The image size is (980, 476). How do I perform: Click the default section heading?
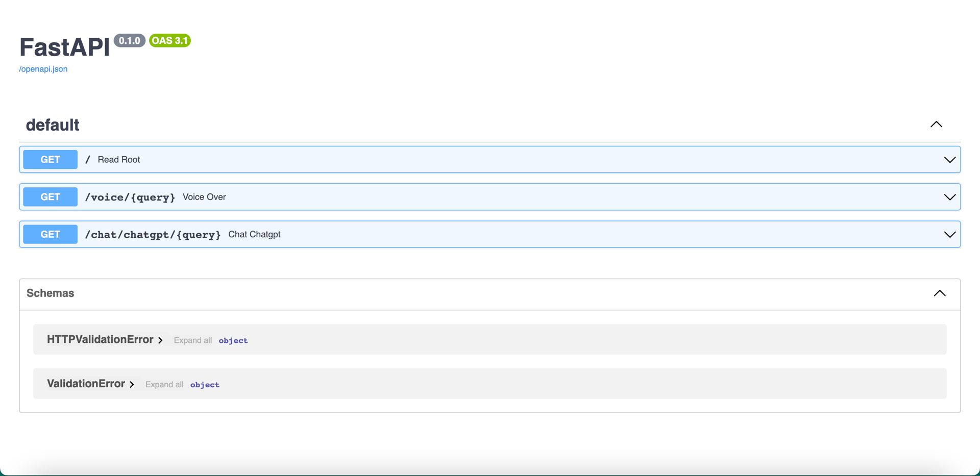tap(53, 125)
